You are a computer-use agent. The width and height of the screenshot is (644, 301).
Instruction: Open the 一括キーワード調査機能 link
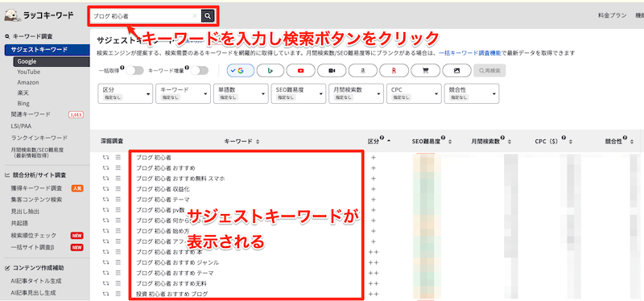click(469, 53)
